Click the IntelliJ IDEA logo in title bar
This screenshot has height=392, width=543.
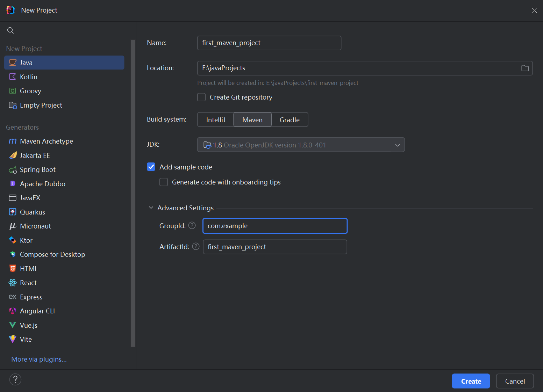coord(10,10)
